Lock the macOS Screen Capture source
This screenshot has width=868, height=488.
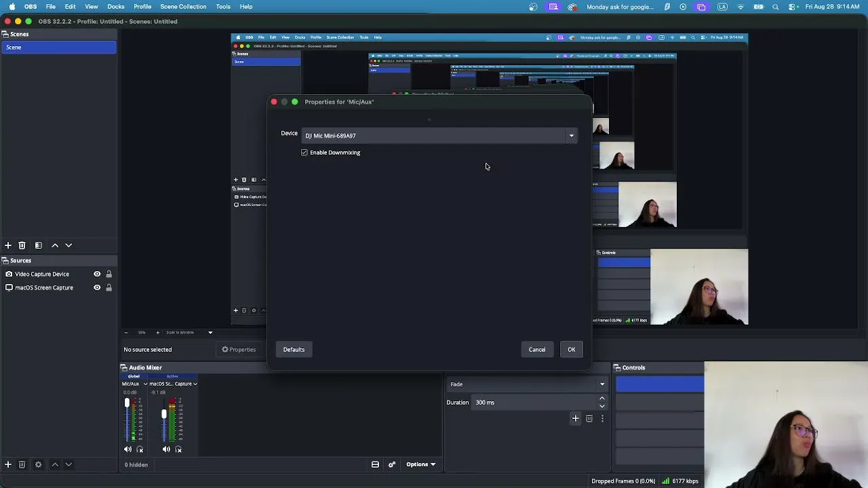pyautogui.click(x=108, y=287)
